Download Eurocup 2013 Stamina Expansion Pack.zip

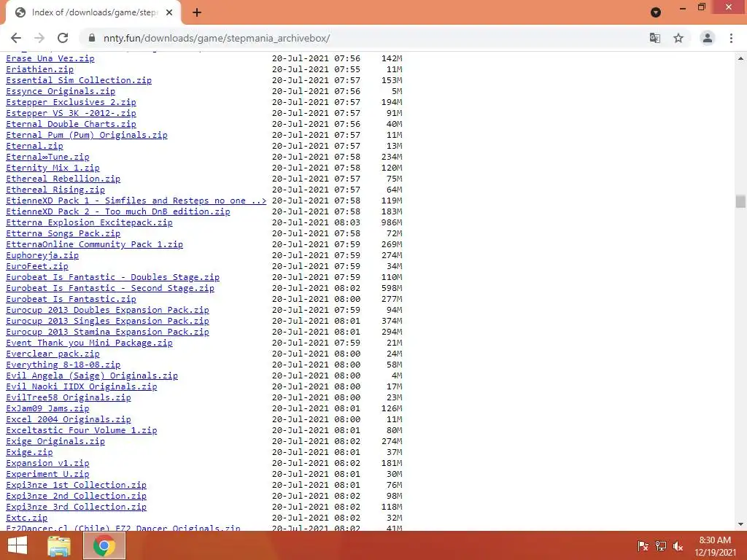click(x=108, y=332)
